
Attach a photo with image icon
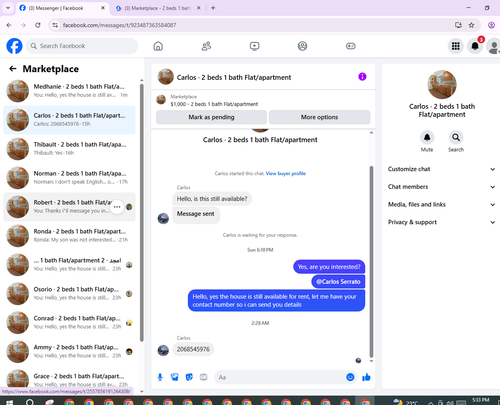[x=174, y=377]
